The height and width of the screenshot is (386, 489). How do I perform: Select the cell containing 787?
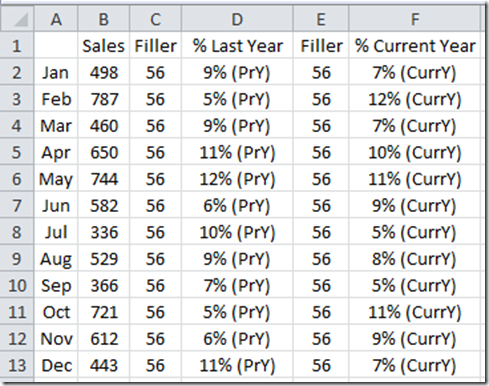coord(104,99)
